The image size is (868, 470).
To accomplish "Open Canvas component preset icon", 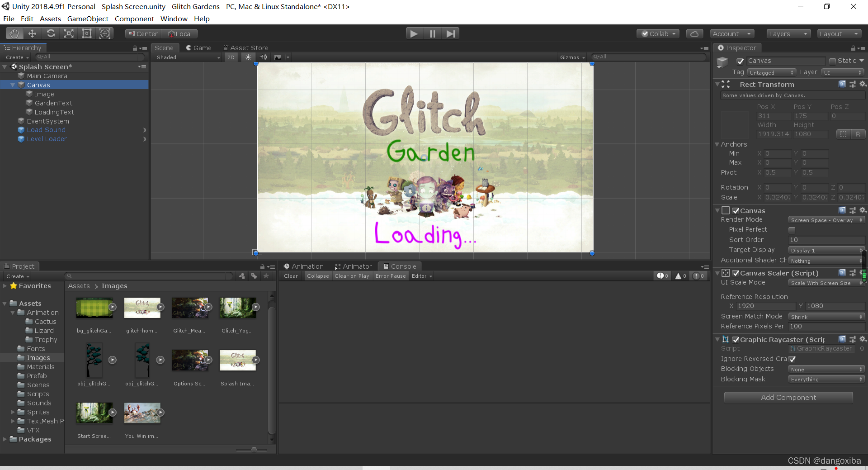I will pos(853,210).
